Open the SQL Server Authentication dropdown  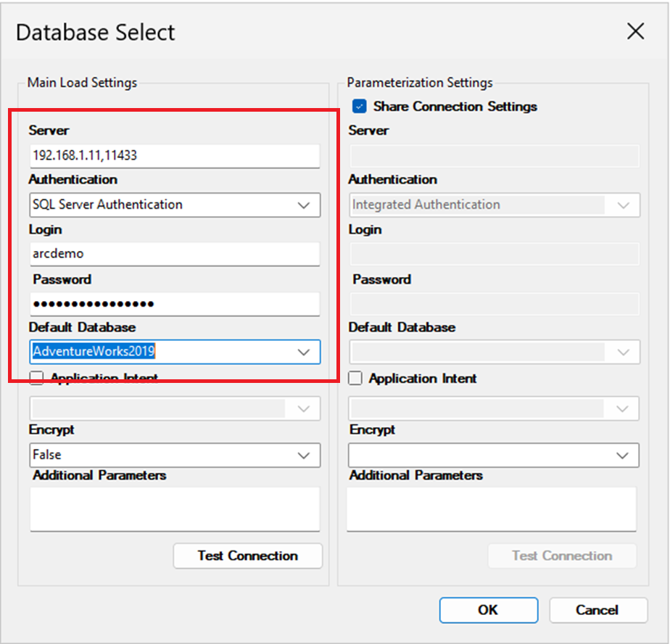[175, 205]
